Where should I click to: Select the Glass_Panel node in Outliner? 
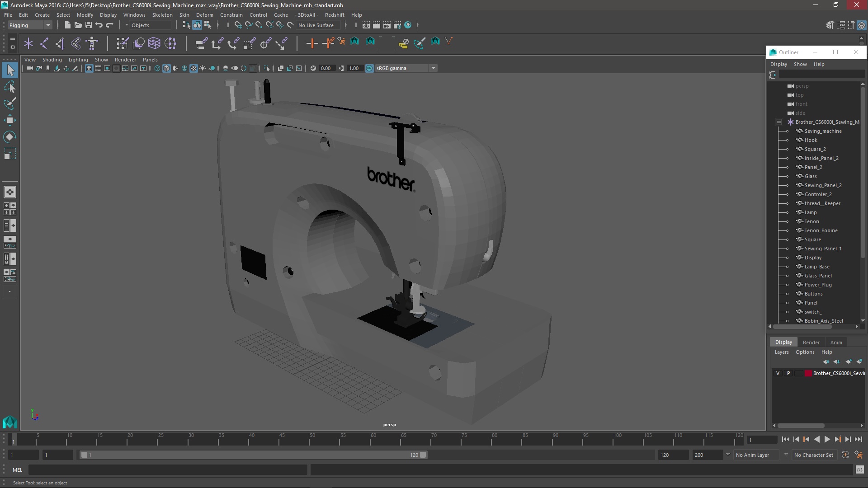[x=818, y=276]
